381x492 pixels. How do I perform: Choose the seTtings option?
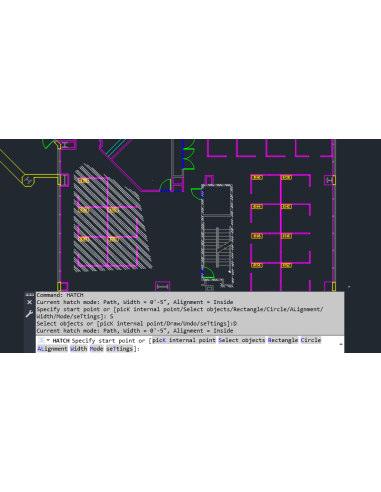point(120,349)
